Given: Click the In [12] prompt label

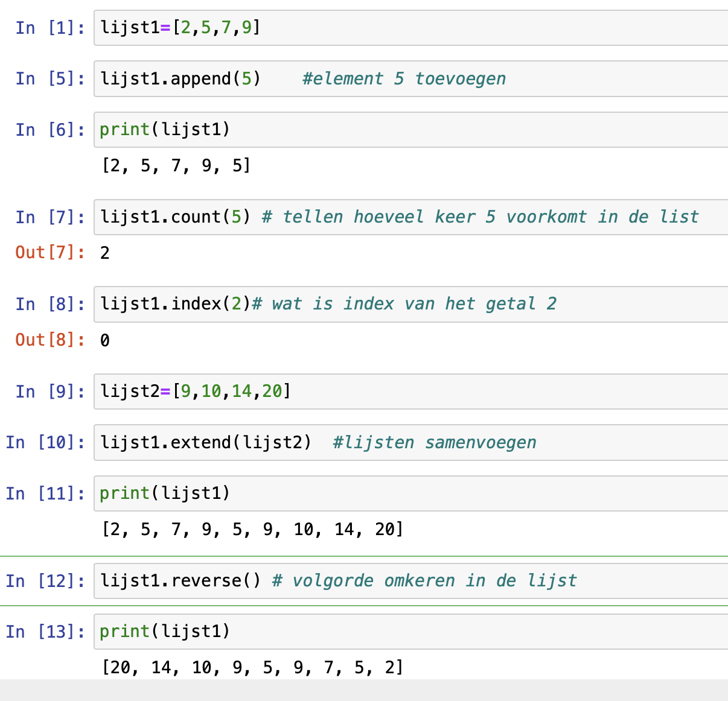Looking at the screenshot, I should (45, 581).
